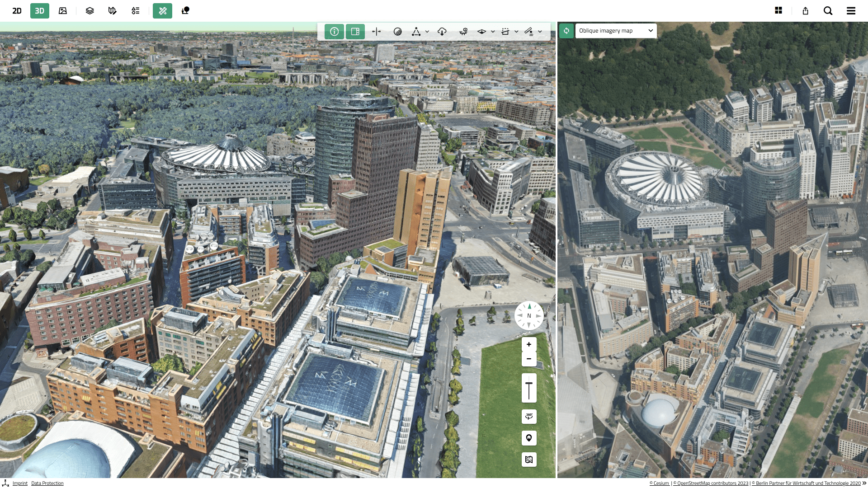The width and height of the screenshot is (868, 488).
Task: Open the hamburger main menu
Action: point(851,11)
